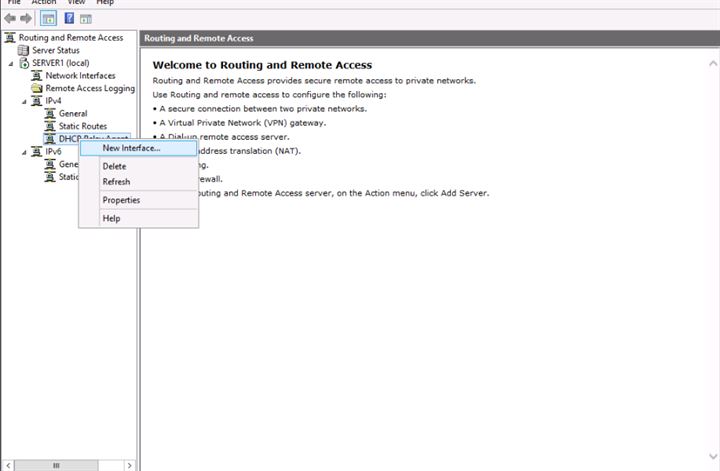The height and width of the screenshot is (471, 720).
Task: Open Properties from the context menu
Action: (x=121, y=200)
